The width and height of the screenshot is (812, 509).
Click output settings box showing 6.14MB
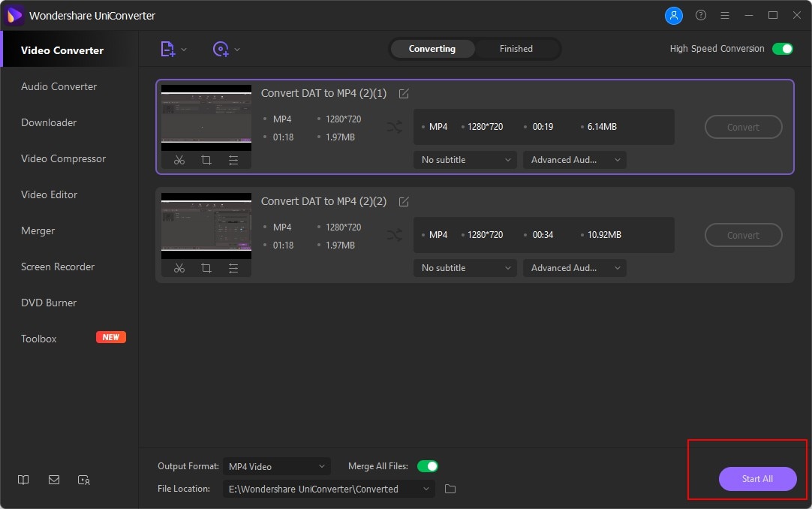coord(544,127)
